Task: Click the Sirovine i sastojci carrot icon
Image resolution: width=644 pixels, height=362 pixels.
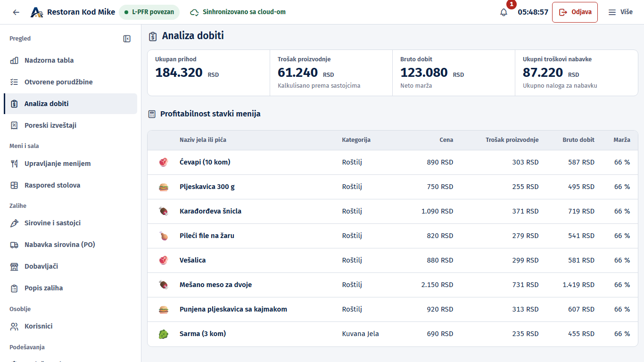Action: pyautogui.click(x=15, y=223)
